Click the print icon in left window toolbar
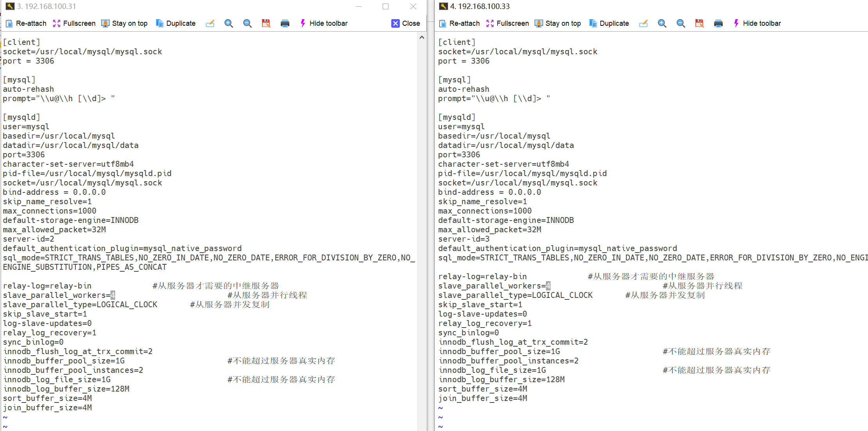Viewport: 868px width, 431px height. coord(285,23)
